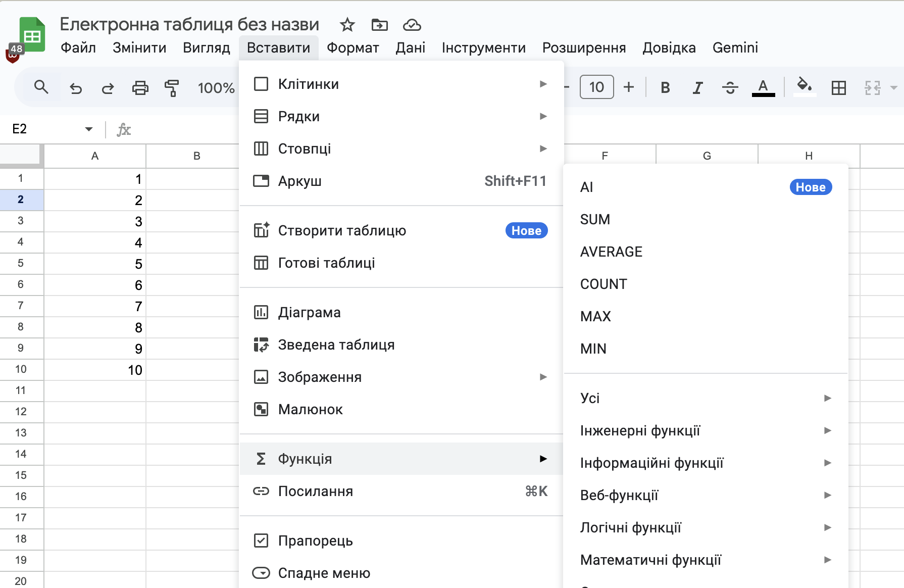Viewport: 904px width, 588px height.
Task: Increase font size with plus button
Action: [x=629, y=87]
